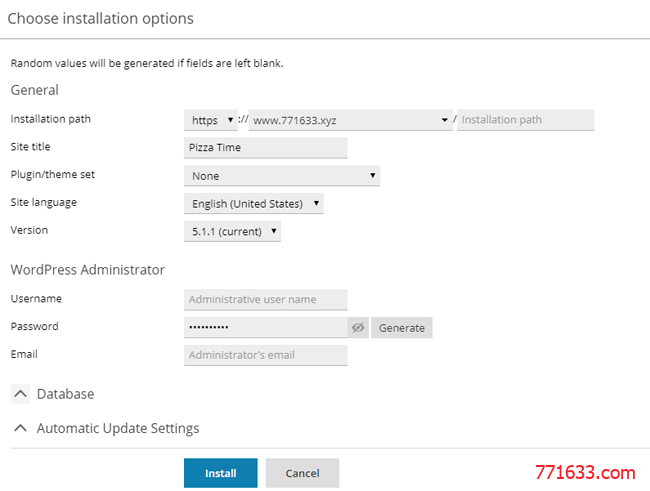Expand the Database section chevron

[20, 394]
